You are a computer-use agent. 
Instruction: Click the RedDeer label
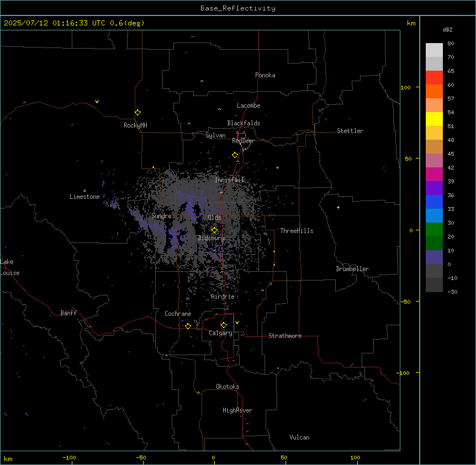(243, 141)
